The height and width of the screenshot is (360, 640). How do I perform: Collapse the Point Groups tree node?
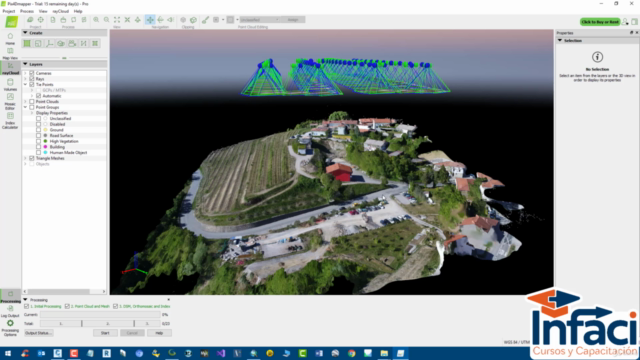click(x=25, y=107)
